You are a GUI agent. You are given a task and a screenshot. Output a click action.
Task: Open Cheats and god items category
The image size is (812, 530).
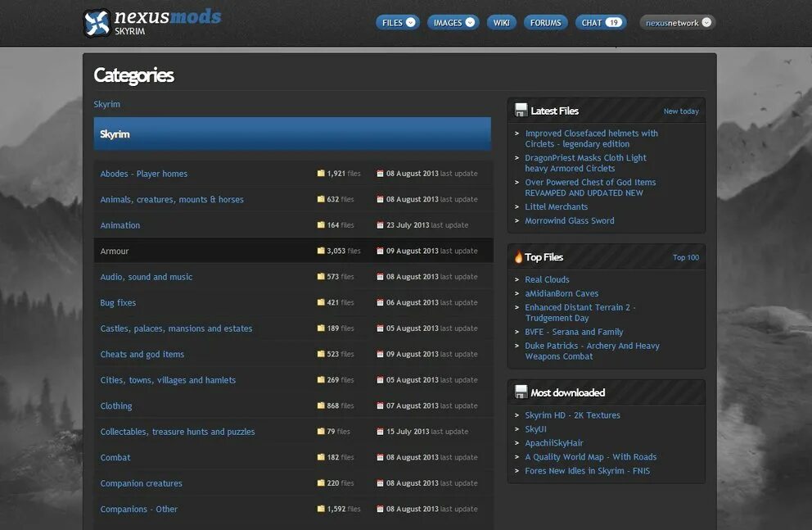point(142,355)
